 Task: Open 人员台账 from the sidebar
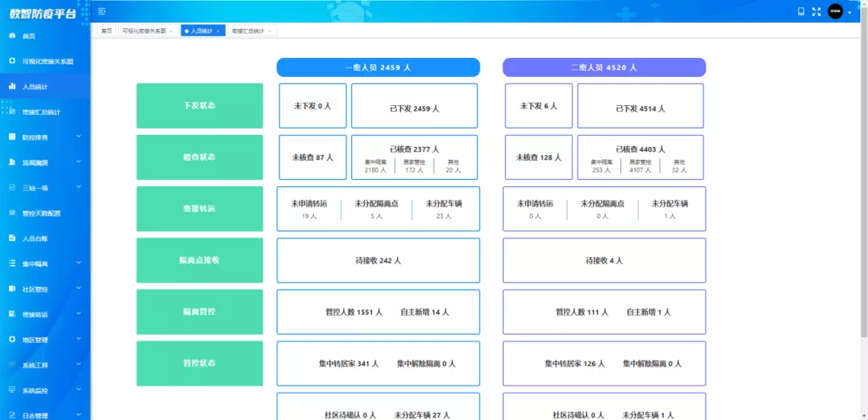[35, 239]
